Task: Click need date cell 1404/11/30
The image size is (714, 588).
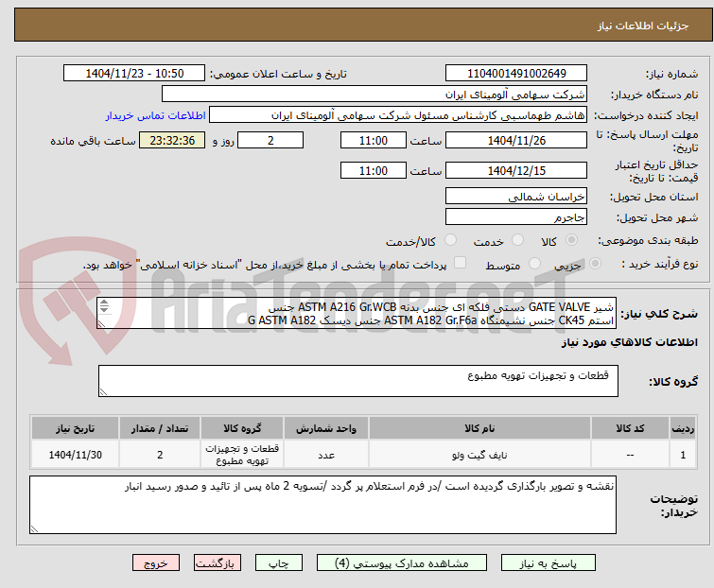Action: [75, 455]
